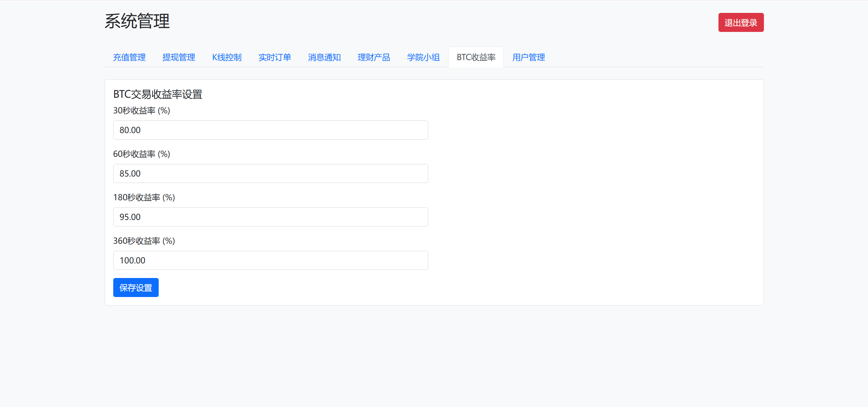The image size is (868, 407).
Task: Click the 退出登录 logout button
Action: coord(741,22)
